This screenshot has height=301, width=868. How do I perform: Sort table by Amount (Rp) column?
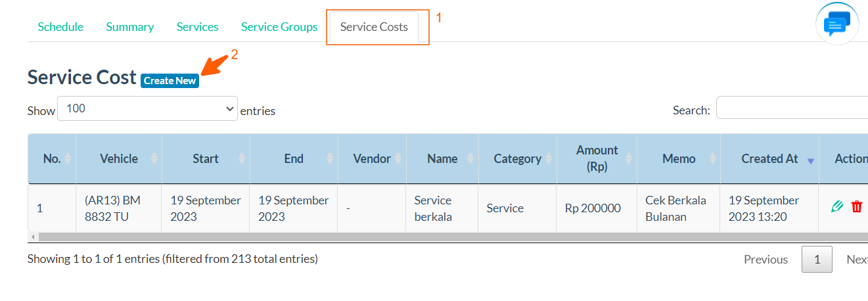click(597, 158)
